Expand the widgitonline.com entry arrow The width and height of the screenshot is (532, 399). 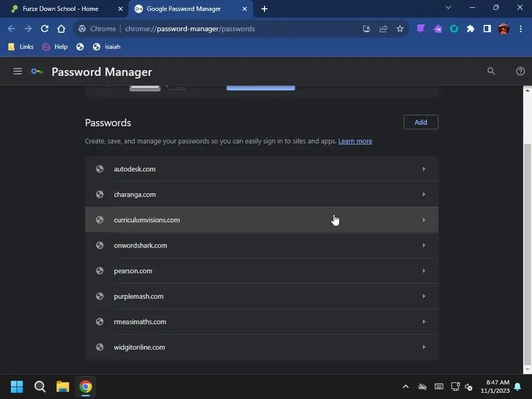tap(424, 347)
